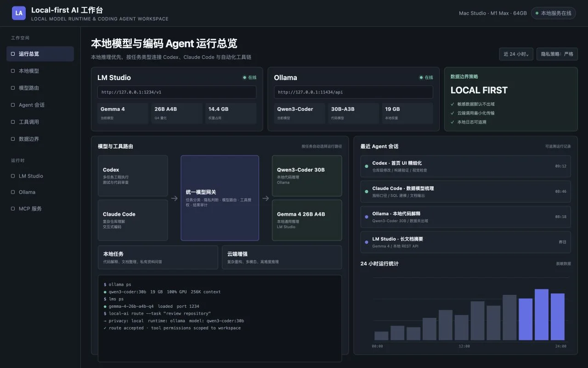The image size is (588, 368).
Task: Click the square icon beside 模型路由
Action: coord(13,88)
